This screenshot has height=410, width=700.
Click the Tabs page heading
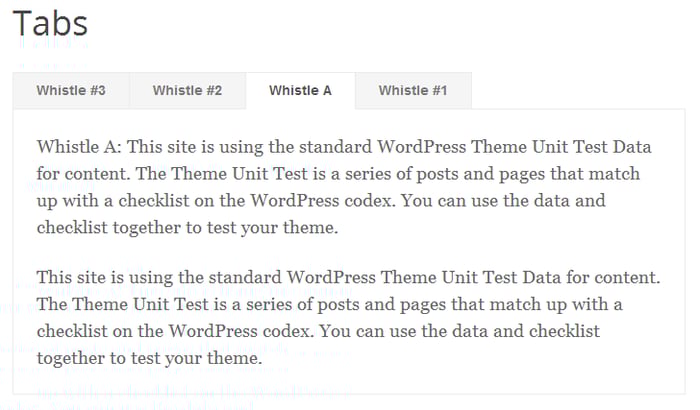tap(50, 24)
